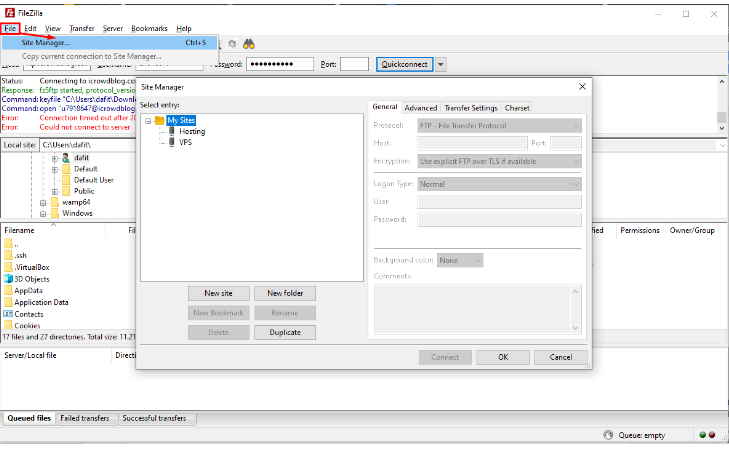Open the File menu
The height and width of the screenshot is (451, 729).
10,28
